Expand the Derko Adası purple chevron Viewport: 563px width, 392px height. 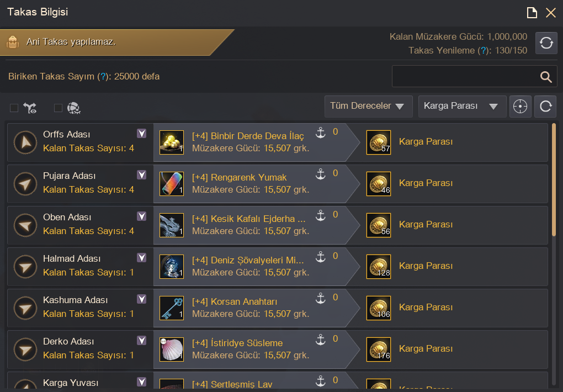(x=142, y=340)
